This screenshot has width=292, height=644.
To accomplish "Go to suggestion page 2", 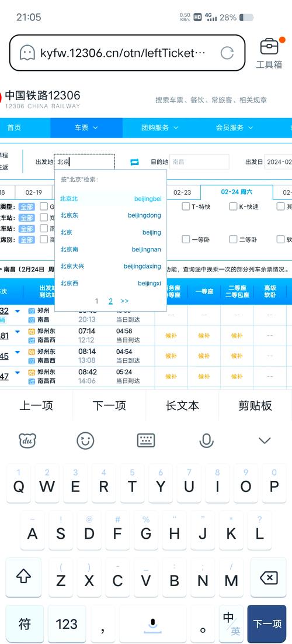I will click(x=110, y=301).
